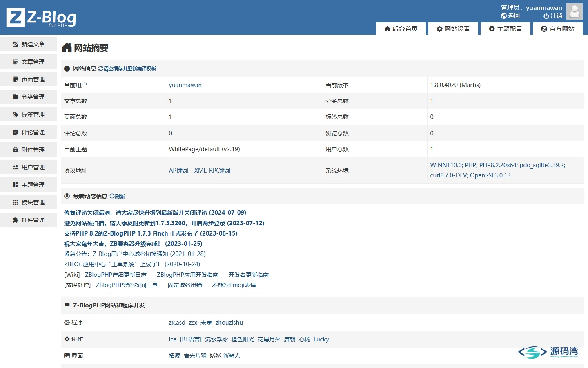
Task: Open the ZBlogPHP密码找回工具 link
Action: click(x=127, y=285)
